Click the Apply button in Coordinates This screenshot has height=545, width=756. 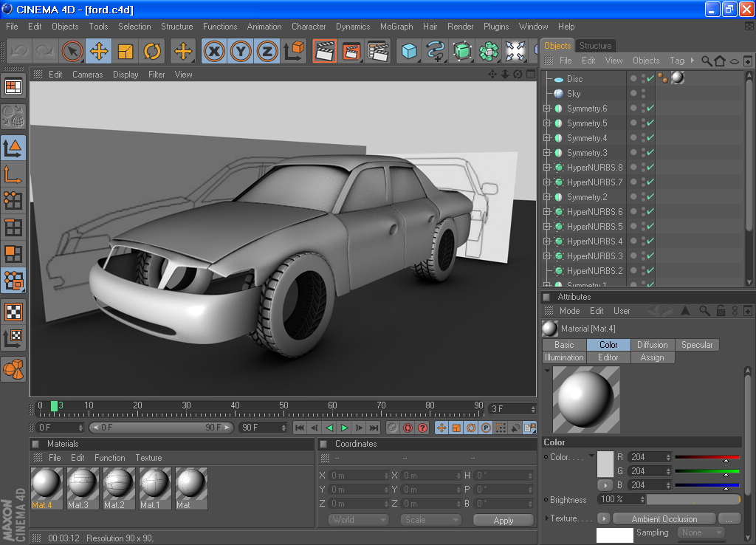coord(504,521)
